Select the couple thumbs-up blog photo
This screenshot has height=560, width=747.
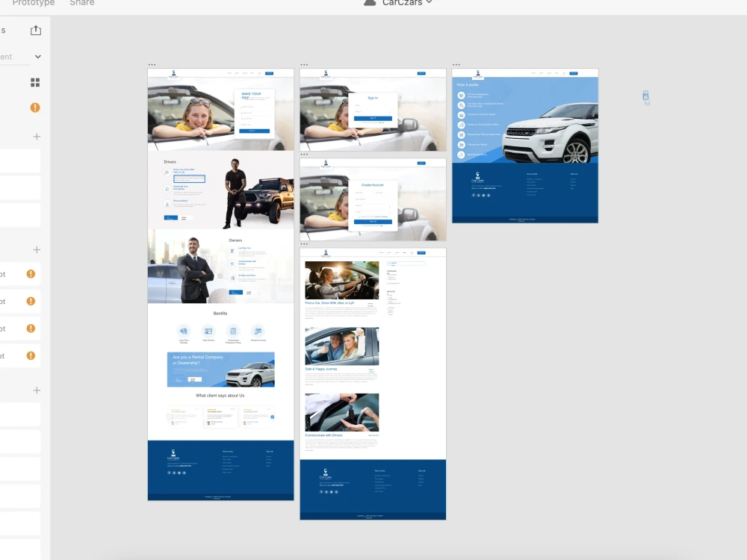point(342,346)
